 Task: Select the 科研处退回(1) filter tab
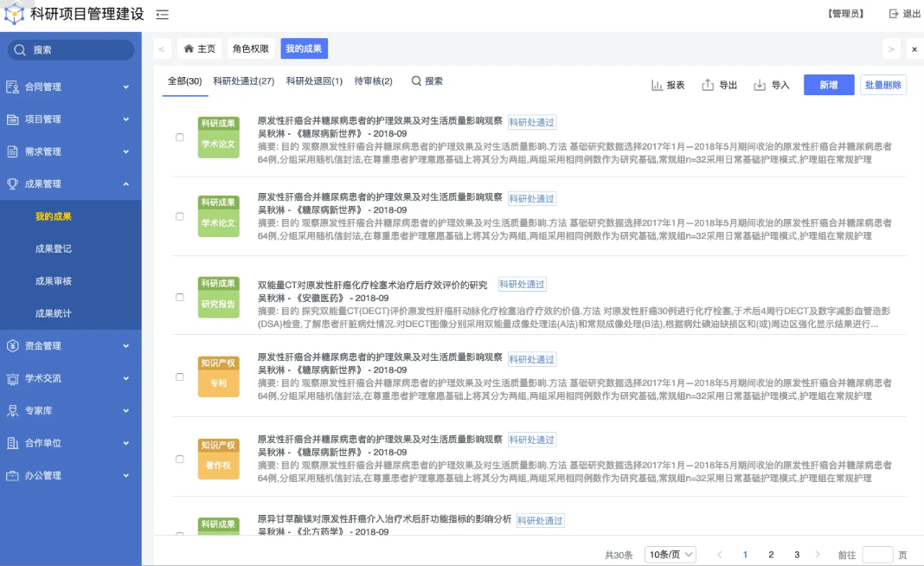click(x=314, y=81)
